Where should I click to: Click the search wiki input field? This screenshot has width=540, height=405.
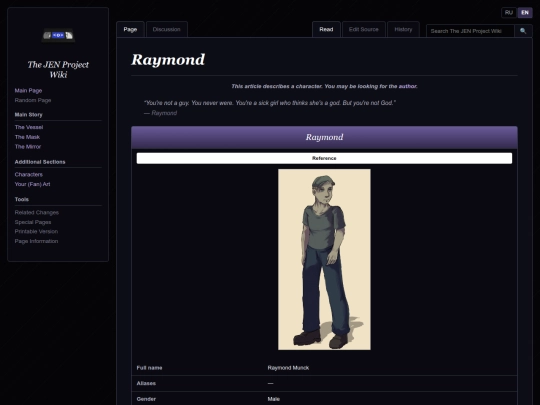[470, 31]
